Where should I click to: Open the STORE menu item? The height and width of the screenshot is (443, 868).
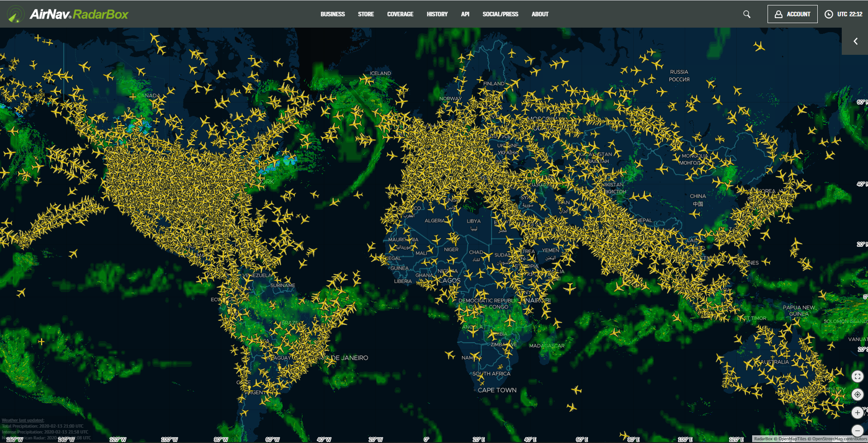pyautogui.click(x=366, y=14)
